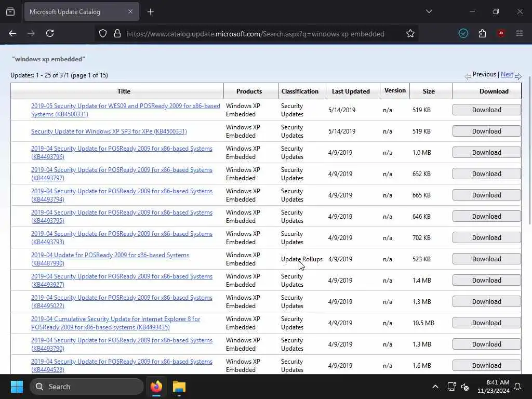Show hidden system tray icons chevron
532x399 pixels.
(x=435, y=387)
